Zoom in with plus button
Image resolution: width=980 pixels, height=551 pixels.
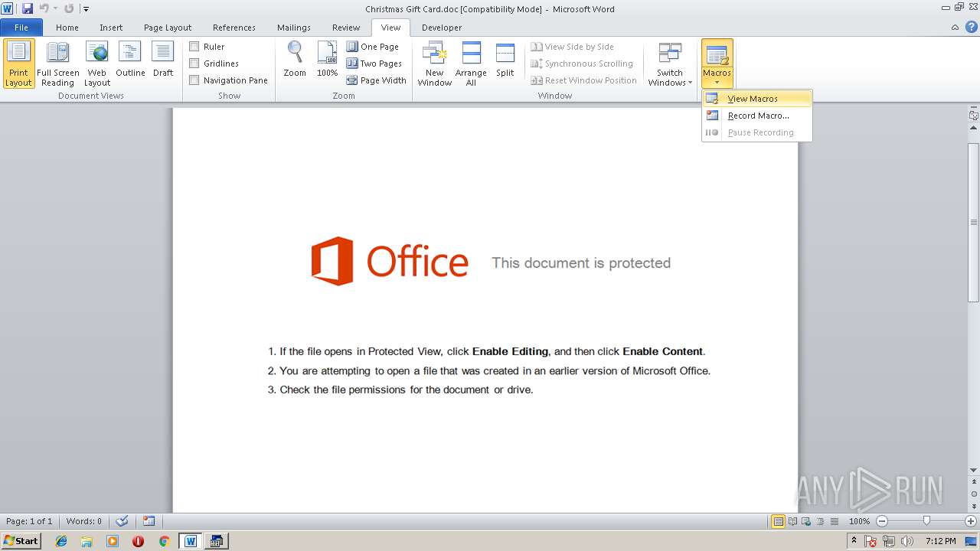pyautogui.click(x=971, y=521)
